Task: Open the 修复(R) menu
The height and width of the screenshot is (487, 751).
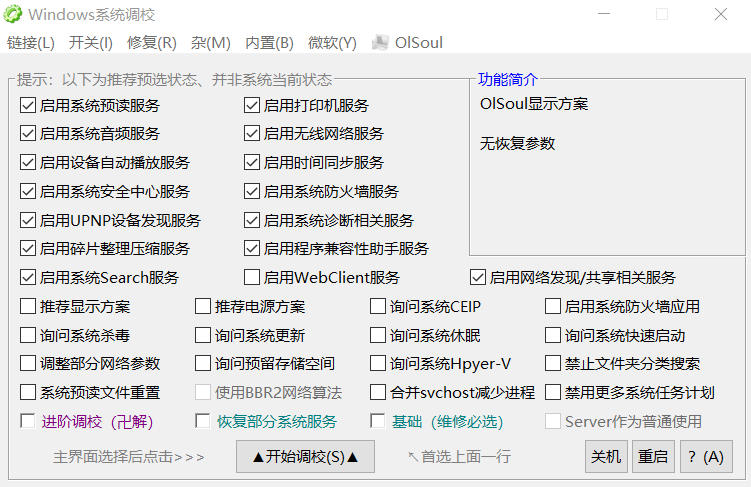Action: pyautogui.click(x=151, y=43)
